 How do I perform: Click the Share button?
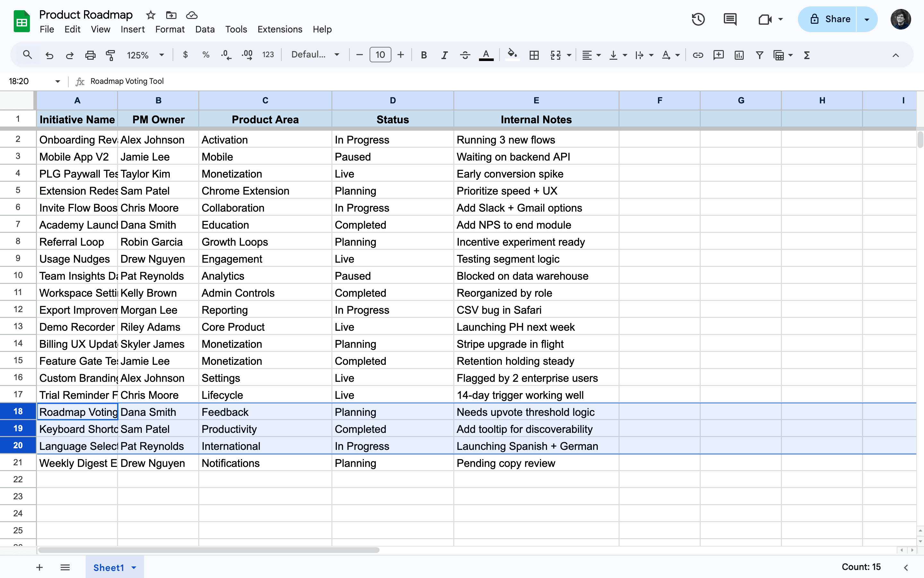[x=827, y=19]
